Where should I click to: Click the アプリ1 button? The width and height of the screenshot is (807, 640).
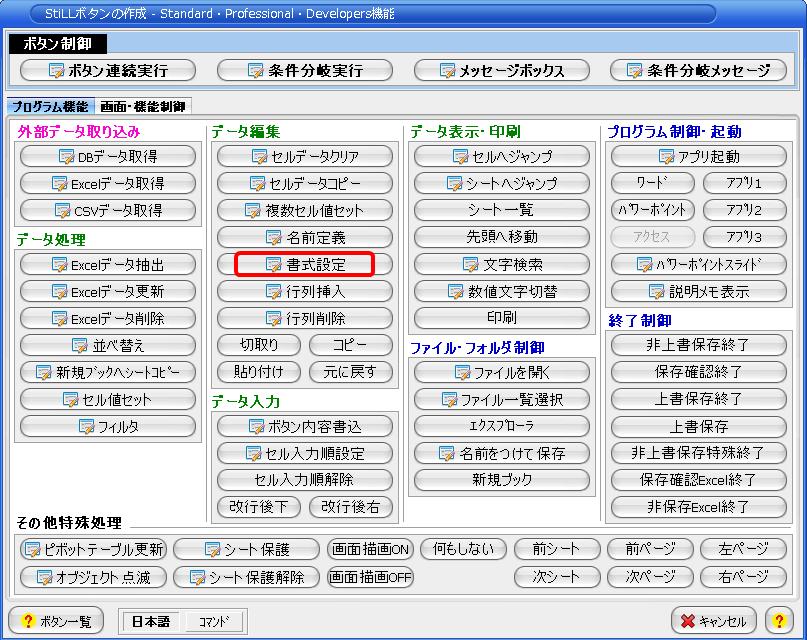745,183
